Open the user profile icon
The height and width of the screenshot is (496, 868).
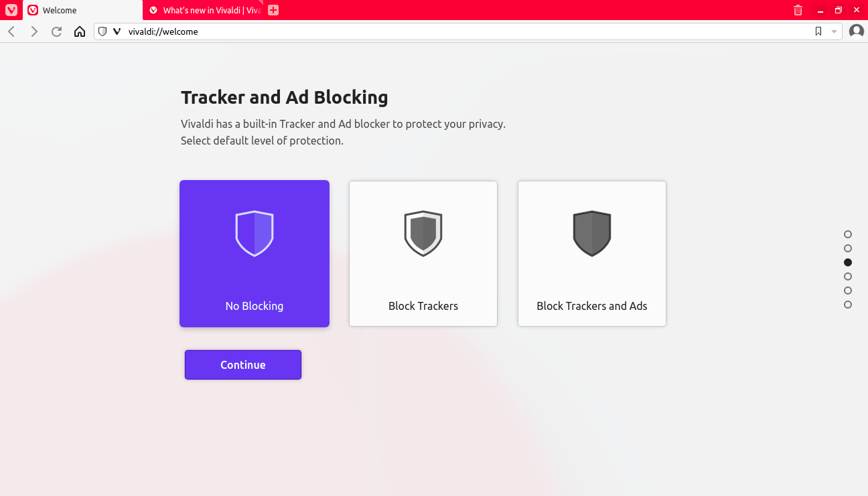click(856, 31)
